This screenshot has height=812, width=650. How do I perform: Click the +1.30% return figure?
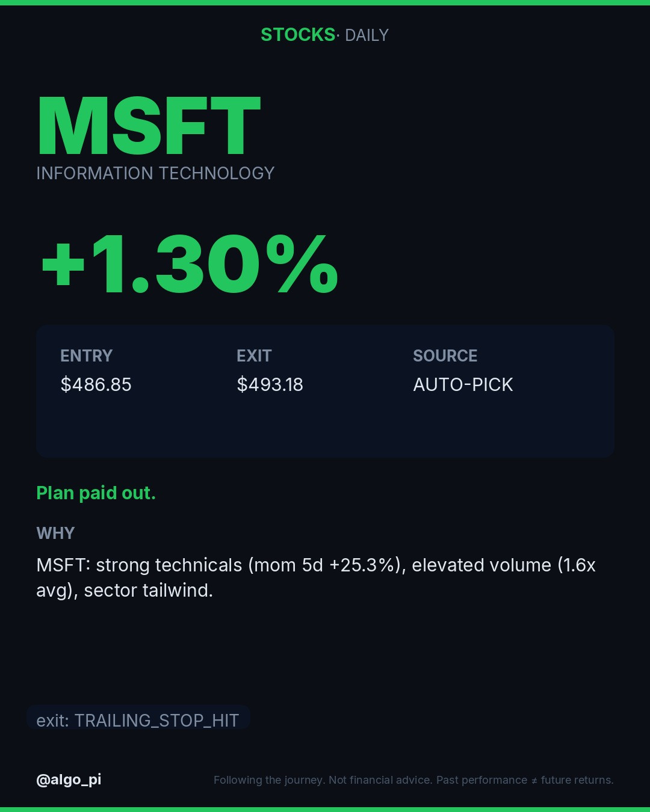coord(190,265)
